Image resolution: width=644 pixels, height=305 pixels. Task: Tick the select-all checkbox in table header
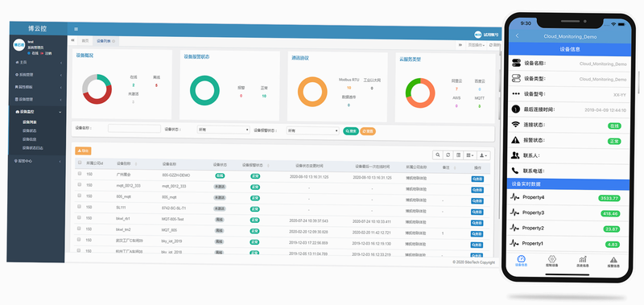point(80,163)
